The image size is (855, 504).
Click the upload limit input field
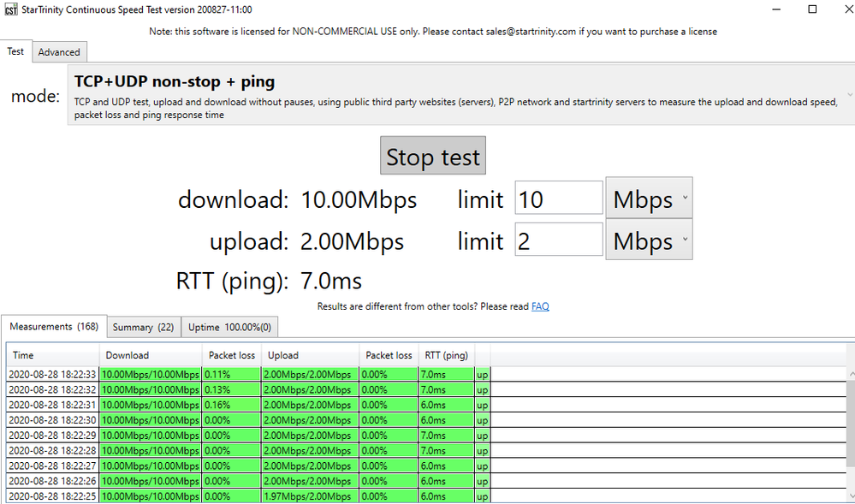[x=558, y=241]
